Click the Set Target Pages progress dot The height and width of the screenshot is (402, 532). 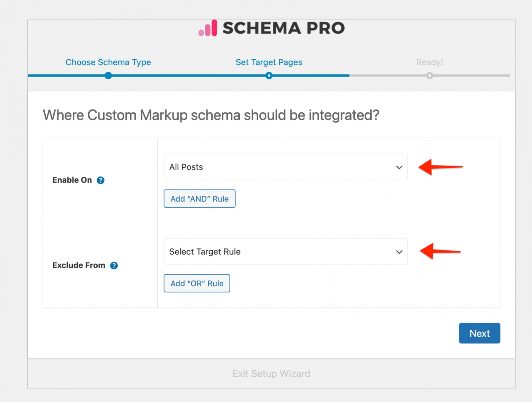[x=269, y=75]
